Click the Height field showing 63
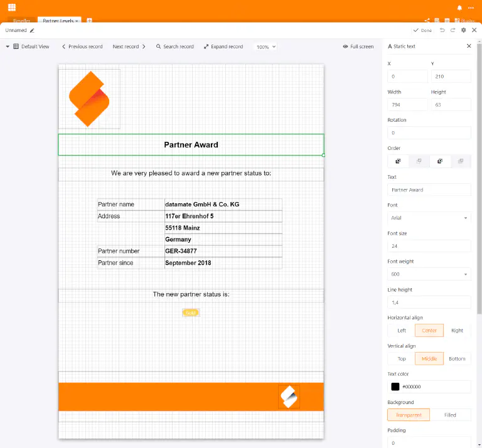The image size is (482, 448). tap(451, 105)
